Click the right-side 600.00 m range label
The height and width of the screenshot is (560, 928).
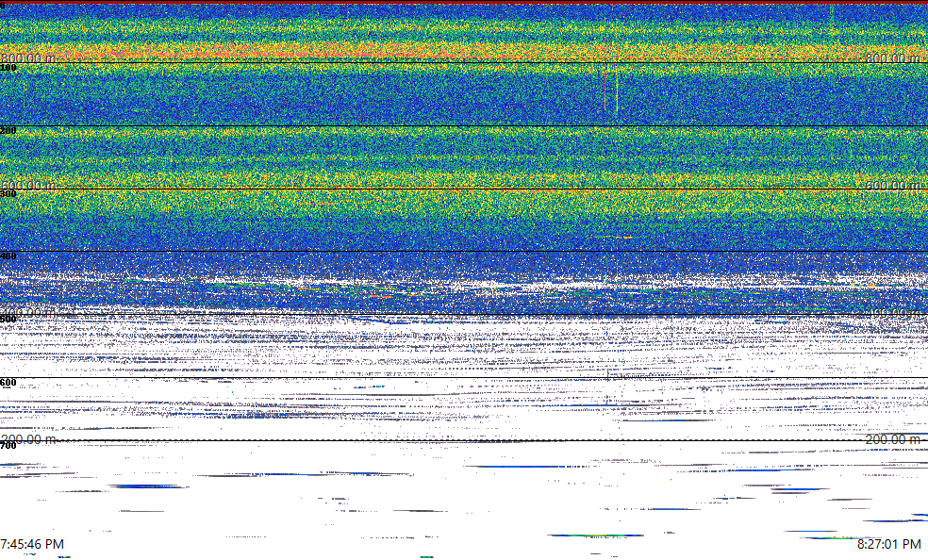[894, 185]
